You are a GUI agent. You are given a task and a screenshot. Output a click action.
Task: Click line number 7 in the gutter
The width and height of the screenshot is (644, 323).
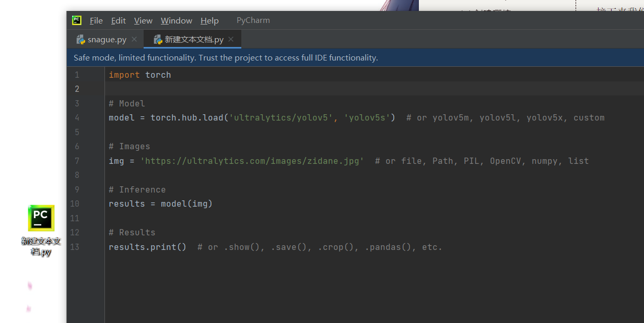pyautogui.click(x=77, y=161)
